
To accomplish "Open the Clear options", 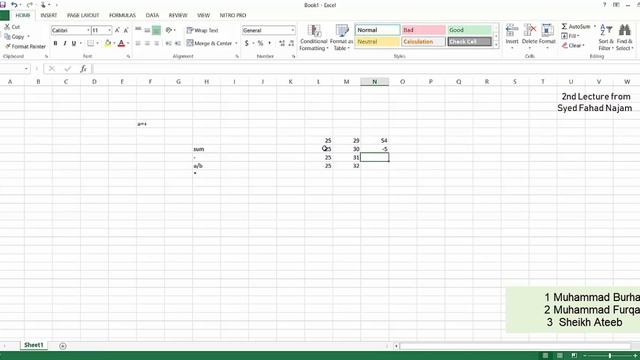I will pyautogui.click(x=573, y=45).
